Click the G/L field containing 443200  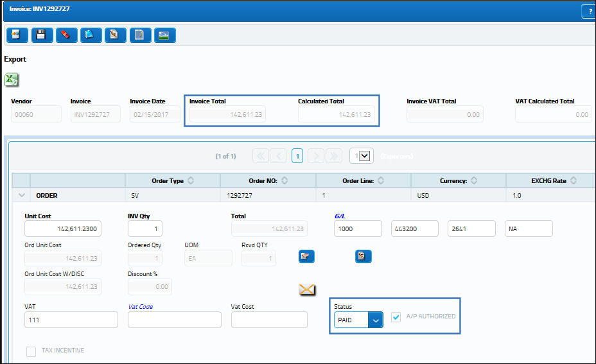(x=415, y=229)
